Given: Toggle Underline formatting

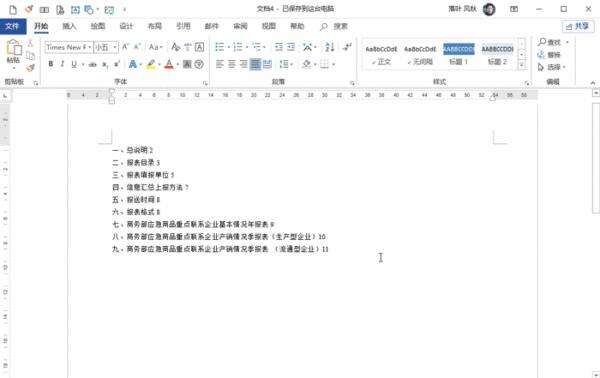Looking at the screenshot, I should pos(74,64).
